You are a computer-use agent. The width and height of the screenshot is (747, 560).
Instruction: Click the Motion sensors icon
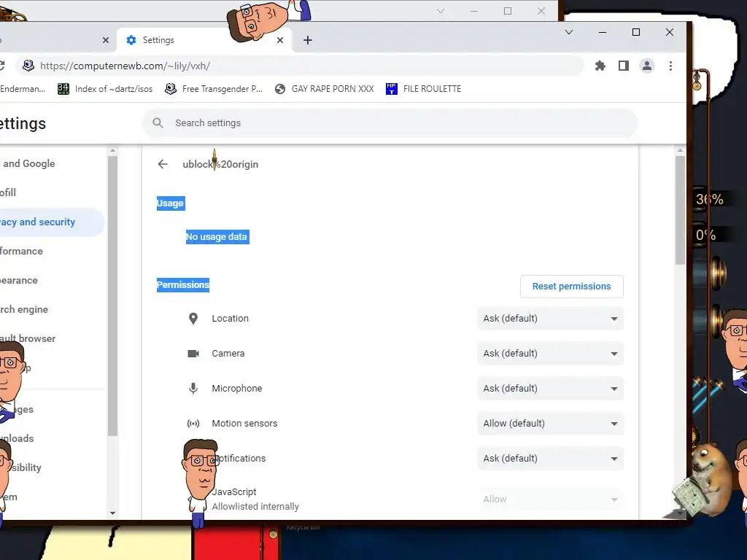(193, 424)
